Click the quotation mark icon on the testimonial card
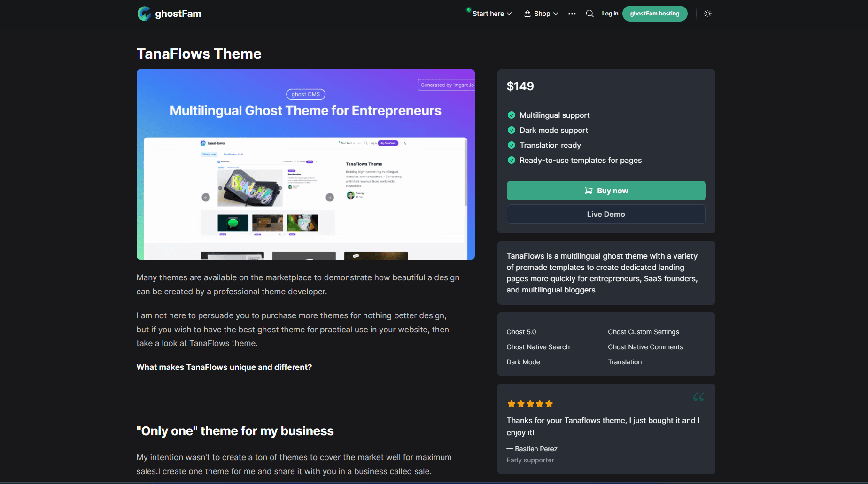The width and height of the screenshot is (868, 484). coord(698,397)
